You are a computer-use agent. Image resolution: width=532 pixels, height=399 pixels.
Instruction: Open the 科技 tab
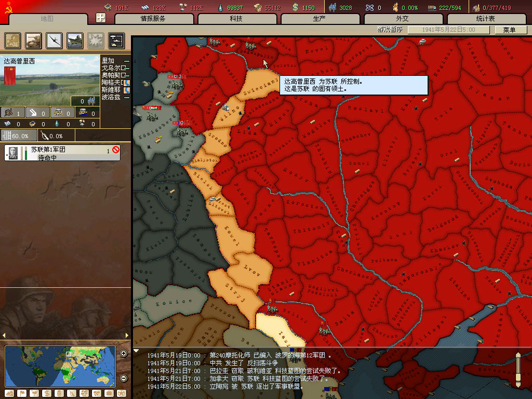pyautogui.click(x=236, y=19)
